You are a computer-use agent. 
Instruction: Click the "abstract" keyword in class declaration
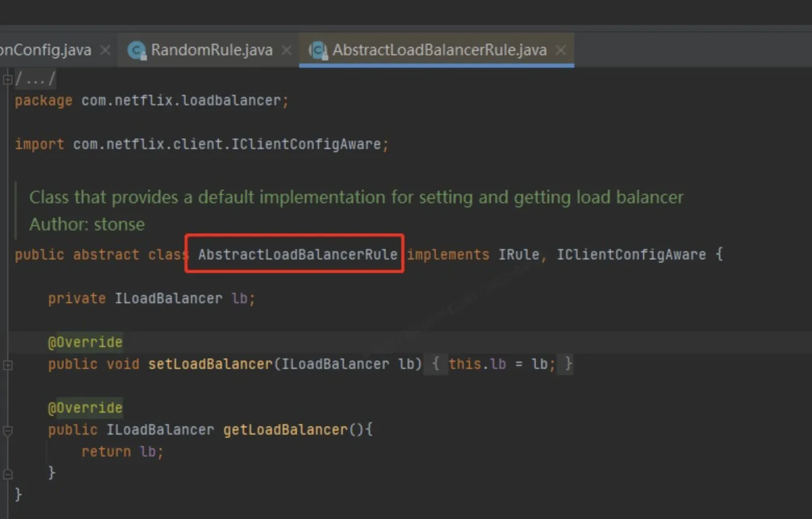(x=106, y=255)
